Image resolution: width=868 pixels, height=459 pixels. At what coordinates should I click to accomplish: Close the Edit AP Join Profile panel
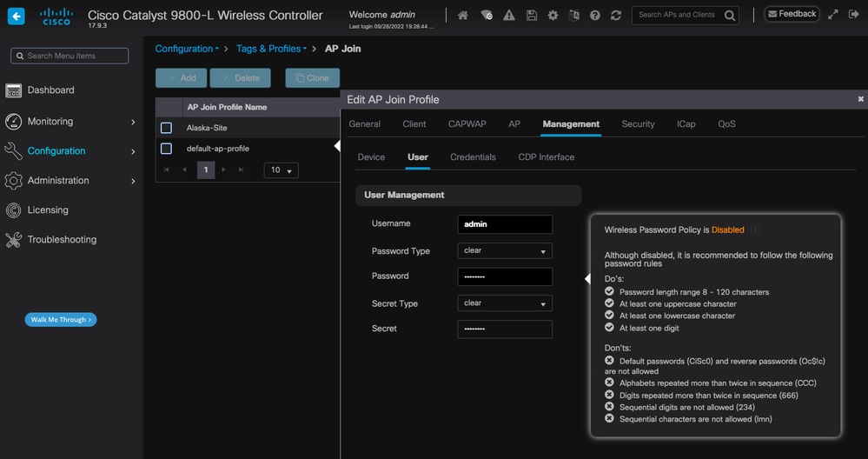[861, 99]
